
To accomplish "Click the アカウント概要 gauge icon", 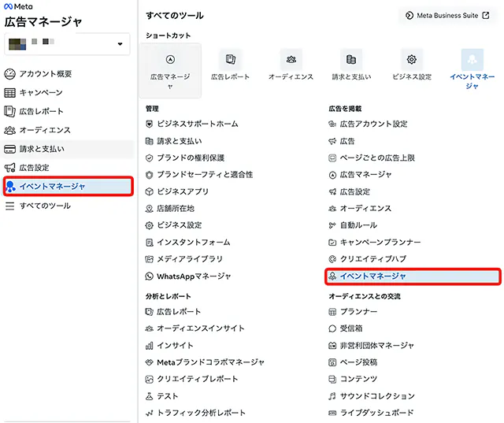I will point(9,74).
